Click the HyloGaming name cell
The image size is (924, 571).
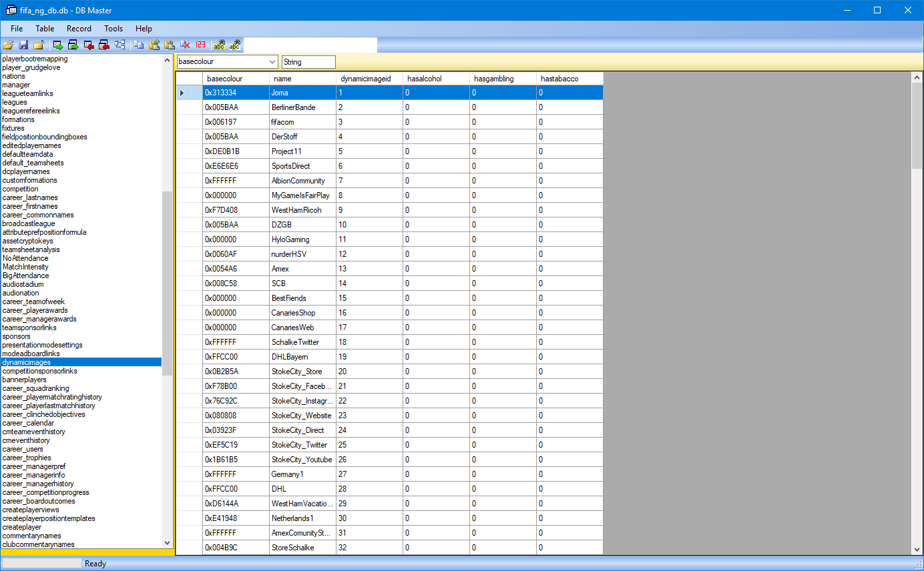(302, 239)
